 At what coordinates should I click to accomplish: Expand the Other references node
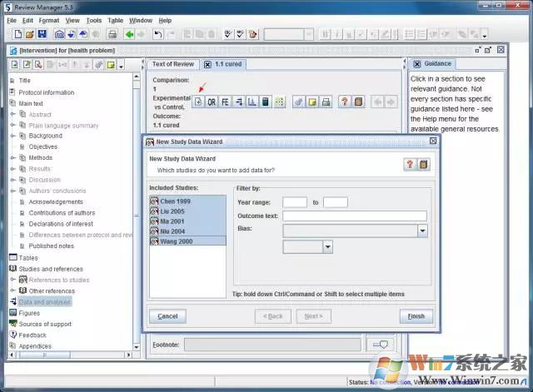tap(12, 291)
